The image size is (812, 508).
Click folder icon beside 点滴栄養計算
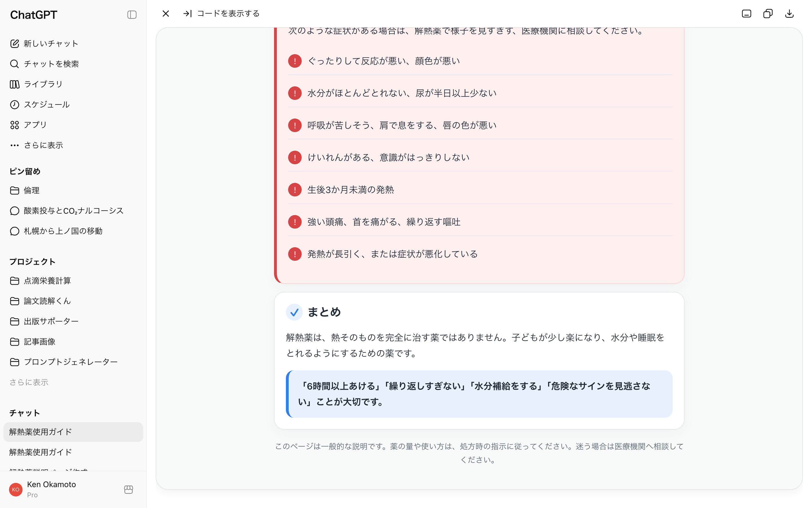click(x=14, y=281)
